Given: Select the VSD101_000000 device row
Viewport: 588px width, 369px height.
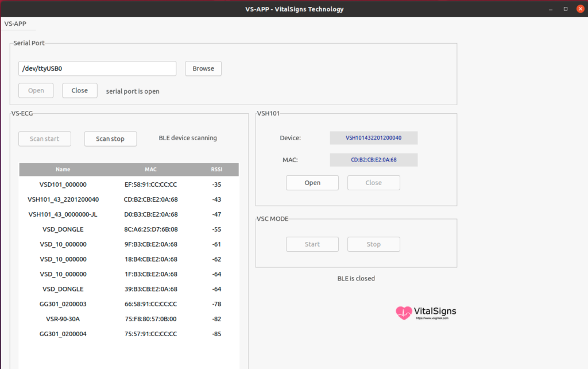Looking at the screenshot, I should [129, 184].
